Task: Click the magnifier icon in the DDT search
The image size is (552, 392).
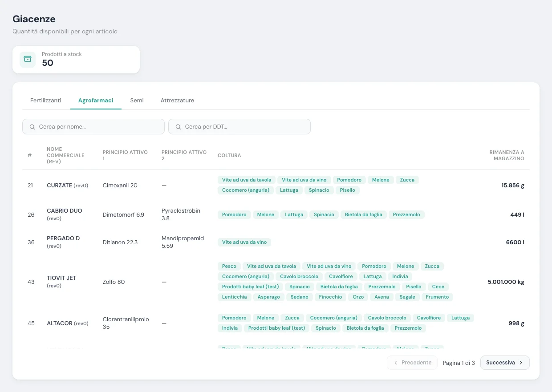Action: (x=179, y=127)
